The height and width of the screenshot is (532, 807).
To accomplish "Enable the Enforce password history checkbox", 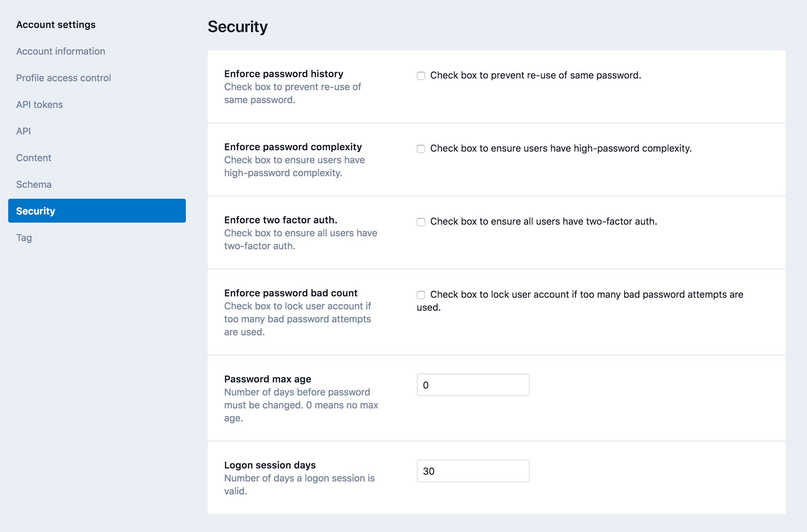I will [x=421, y=75].
